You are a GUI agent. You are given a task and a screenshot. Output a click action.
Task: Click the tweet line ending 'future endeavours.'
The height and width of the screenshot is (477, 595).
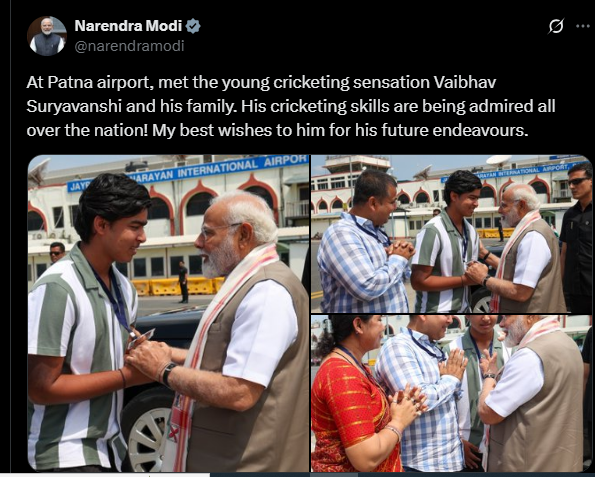click(x=277, y=131)
